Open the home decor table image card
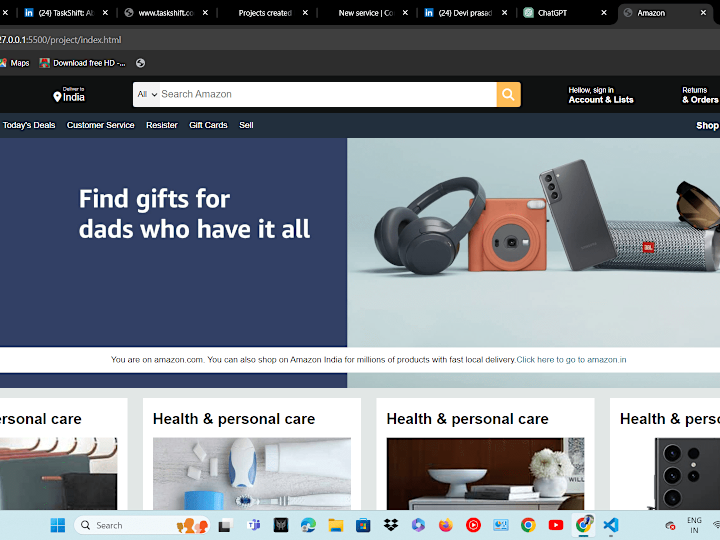The width and height of the screenshot is (720, 540). tap(485, 473)
